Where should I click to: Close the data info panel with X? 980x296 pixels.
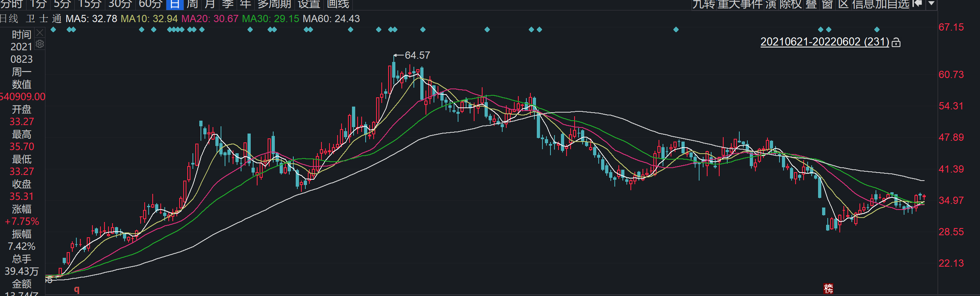(40, 33)
